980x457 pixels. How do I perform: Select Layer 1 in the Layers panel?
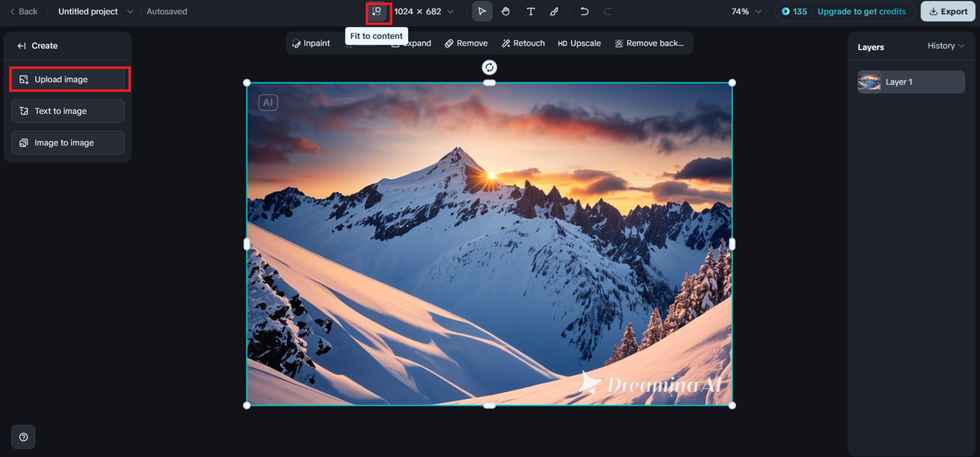[x=911, y=82]
